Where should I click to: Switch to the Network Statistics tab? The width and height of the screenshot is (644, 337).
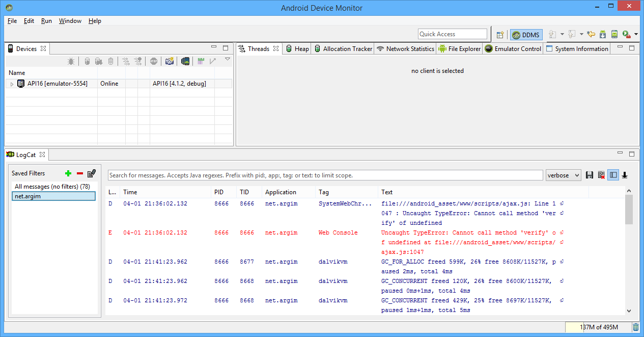(405, 48)
